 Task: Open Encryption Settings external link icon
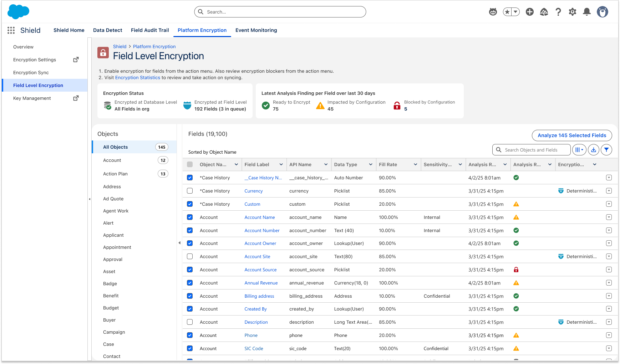coord(76,60)
